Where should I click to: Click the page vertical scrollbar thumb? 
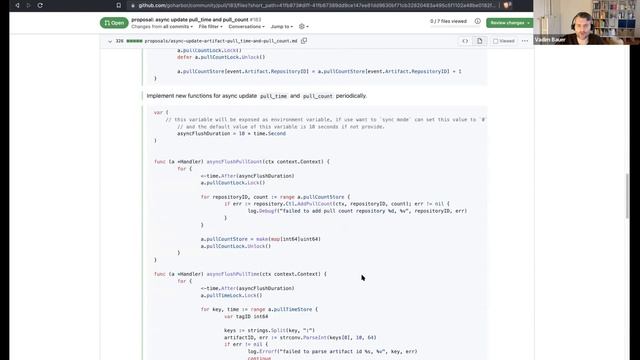click(628, 196)
